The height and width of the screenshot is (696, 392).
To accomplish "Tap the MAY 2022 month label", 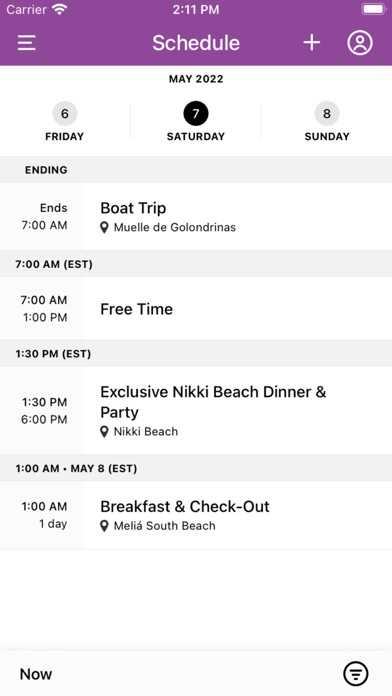I will [x=196, y=79].
